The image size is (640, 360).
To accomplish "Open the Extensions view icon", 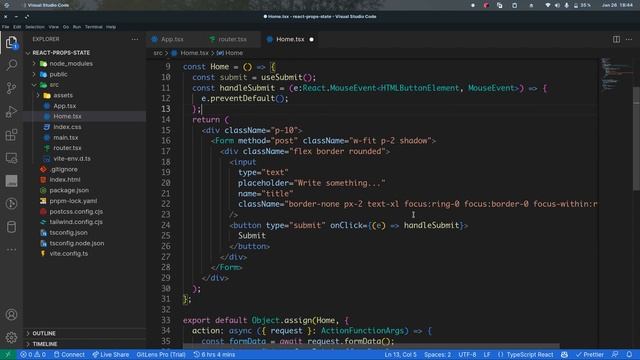I will click(x=11, y=135).
